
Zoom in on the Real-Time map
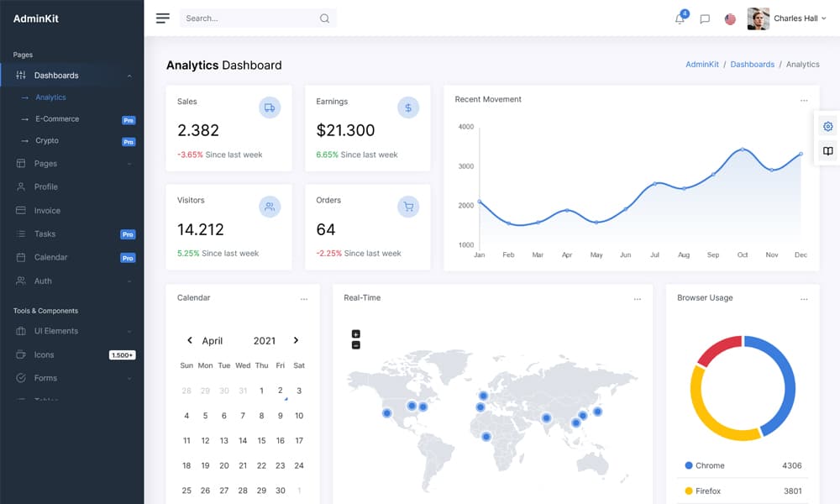point(355,334)
